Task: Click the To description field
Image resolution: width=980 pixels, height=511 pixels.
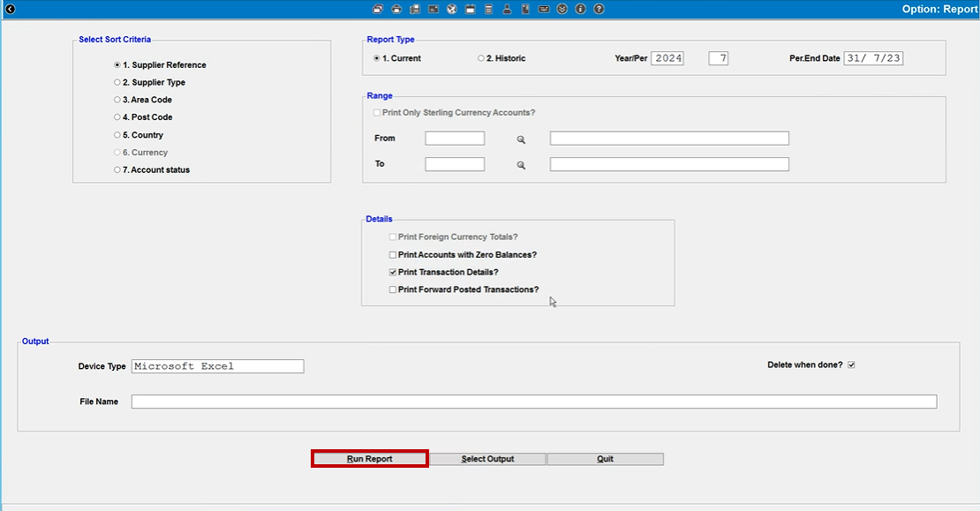Action: point(669,164)
